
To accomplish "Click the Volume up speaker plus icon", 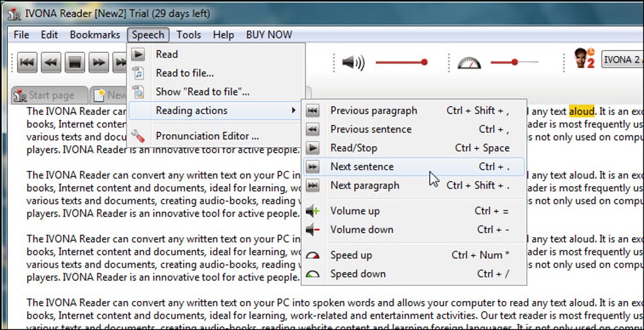I will tap(313, 211).
